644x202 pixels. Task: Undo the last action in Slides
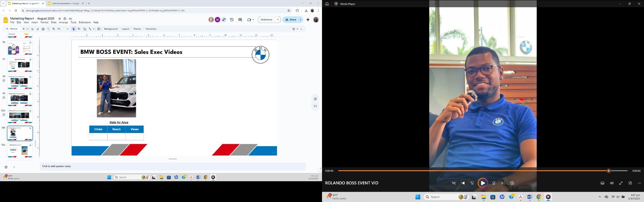(32, 29)
